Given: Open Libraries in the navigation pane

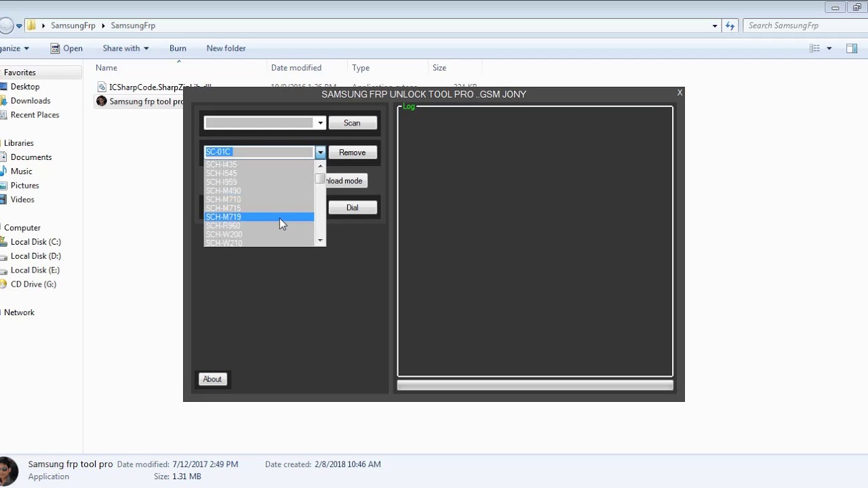Looking at the screenshot, I should (18, 143).
